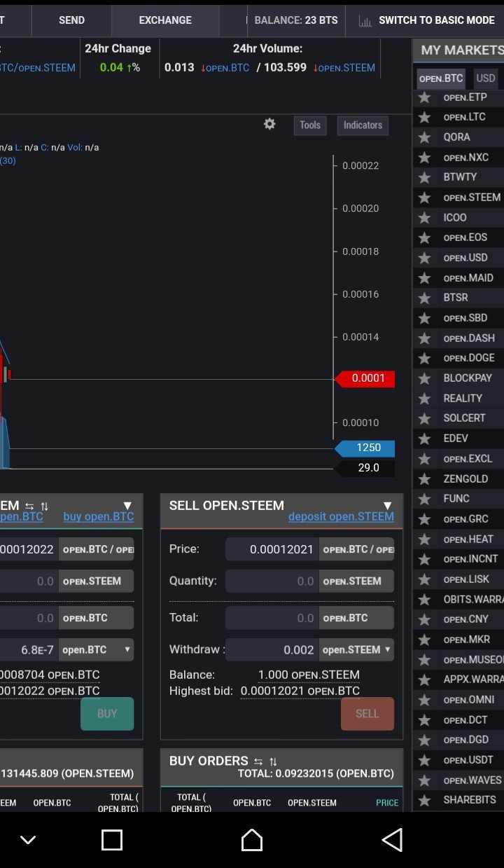Toggle favorite star for OPEN.NXC

pyautogui.click(x=424, y=158)
